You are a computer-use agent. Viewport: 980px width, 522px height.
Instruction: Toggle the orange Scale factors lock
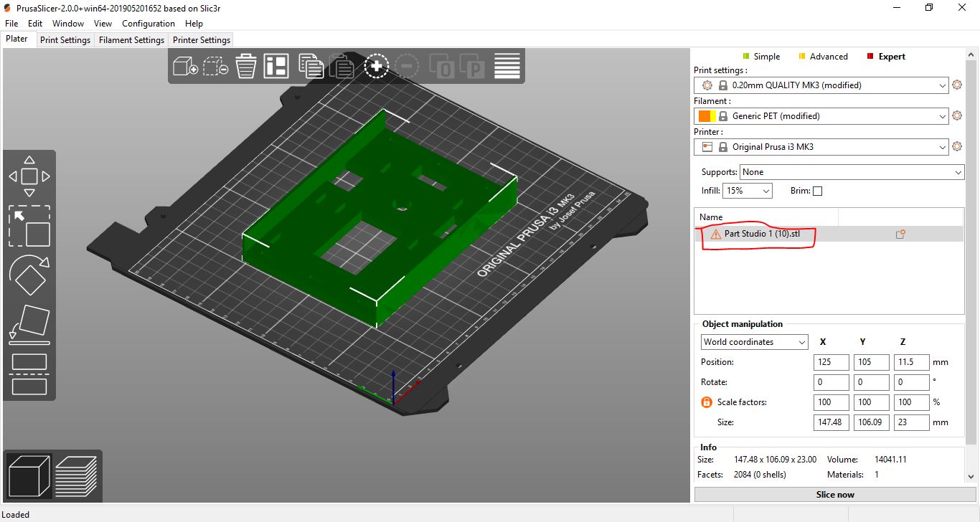coord(706,402)
